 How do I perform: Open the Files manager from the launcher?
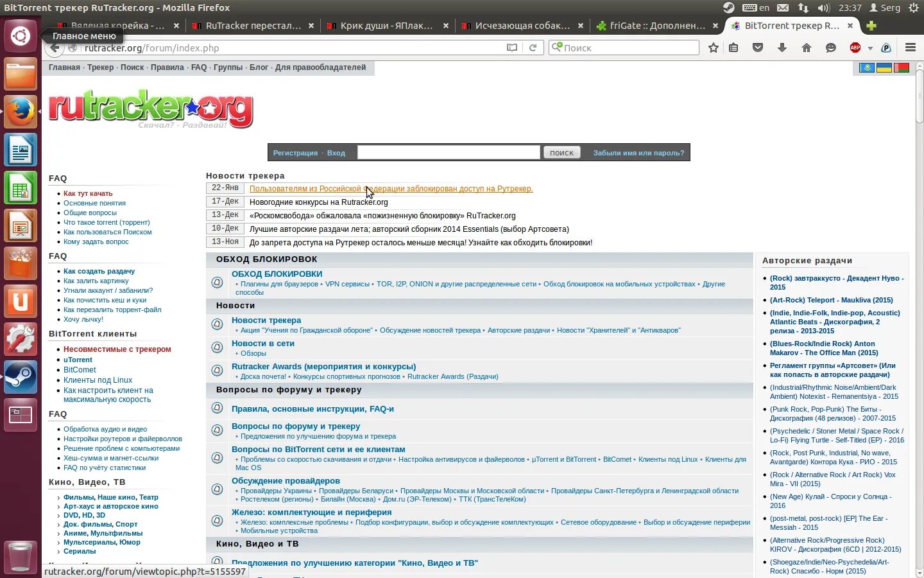(x=21, y=74)
